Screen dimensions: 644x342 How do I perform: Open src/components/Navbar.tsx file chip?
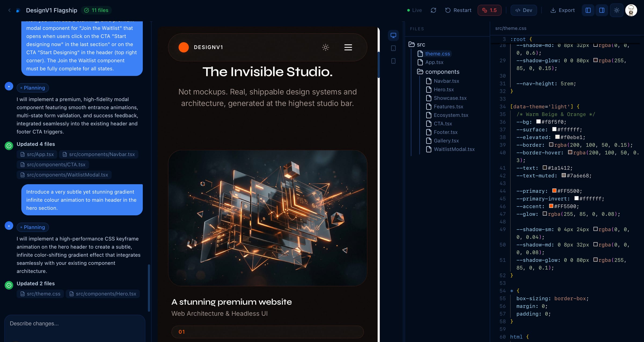click(99, 154)
